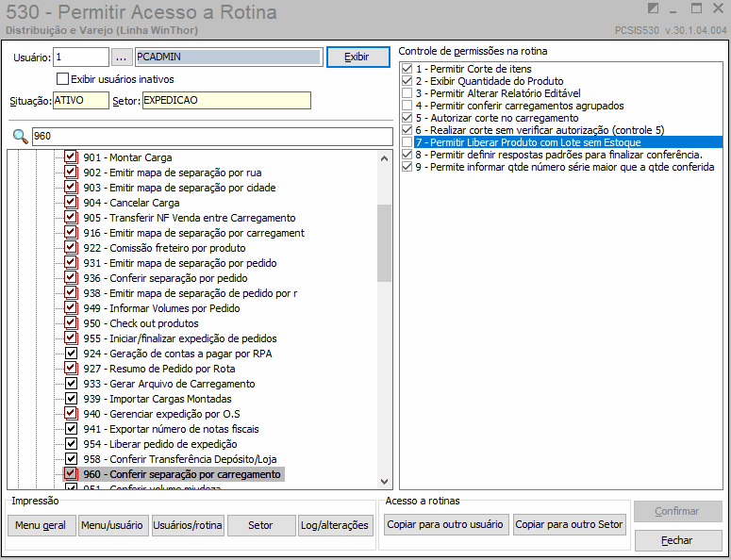Click the Menu/usuário print button
Image resolution: width=731 pixels, height=560 pixels.
(113, 525)
